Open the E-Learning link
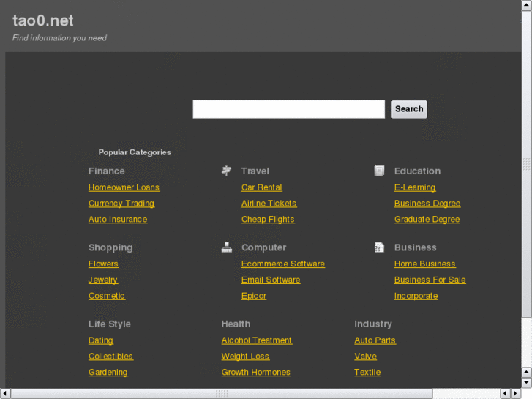532x399 pixels. click(x=415, y=187)
